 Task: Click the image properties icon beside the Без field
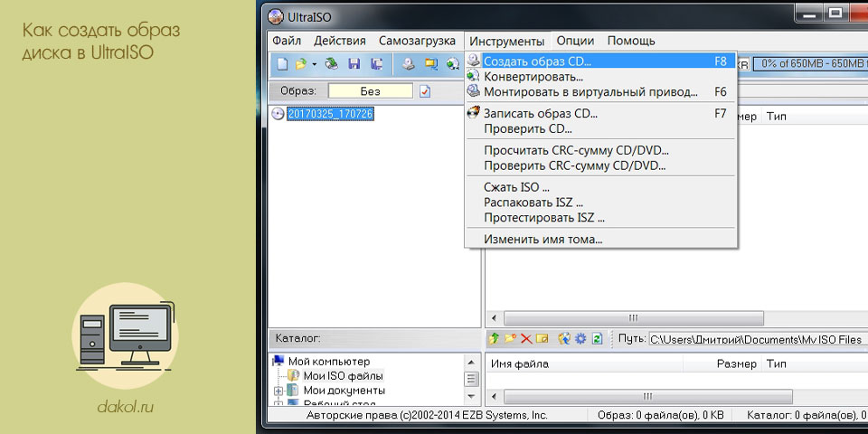(x=425, y=91)
